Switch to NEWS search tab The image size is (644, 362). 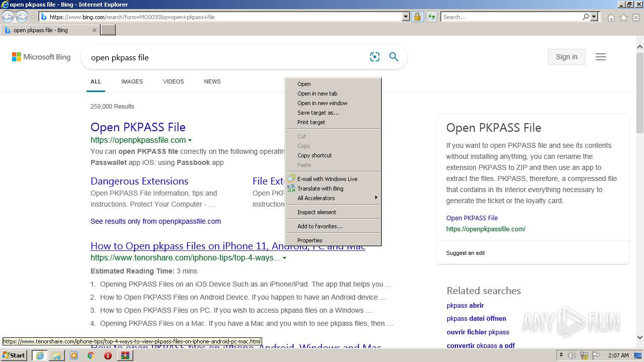point(212,81)
